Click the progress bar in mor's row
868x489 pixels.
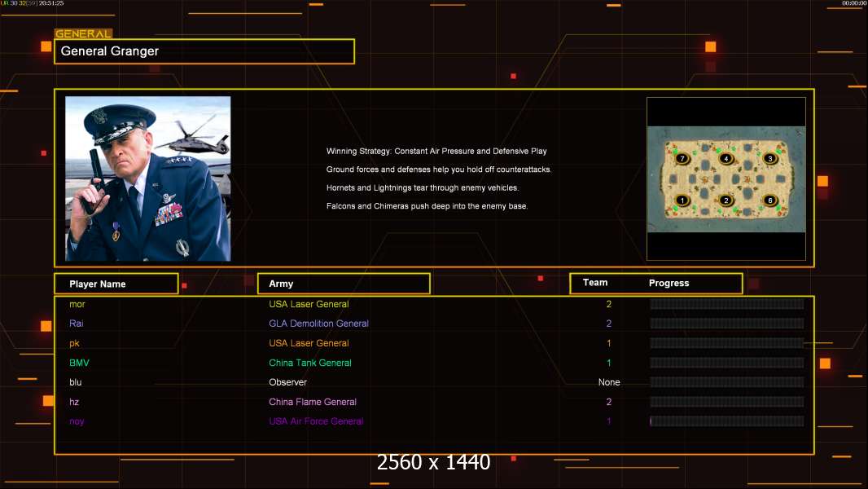point(726,304)
